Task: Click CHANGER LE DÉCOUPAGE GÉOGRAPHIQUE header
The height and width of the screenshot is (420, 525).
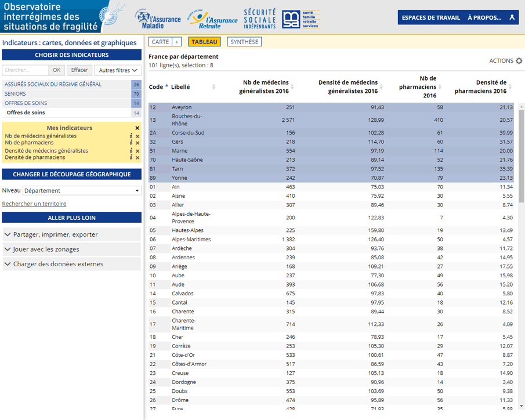Action: [72, 174]
